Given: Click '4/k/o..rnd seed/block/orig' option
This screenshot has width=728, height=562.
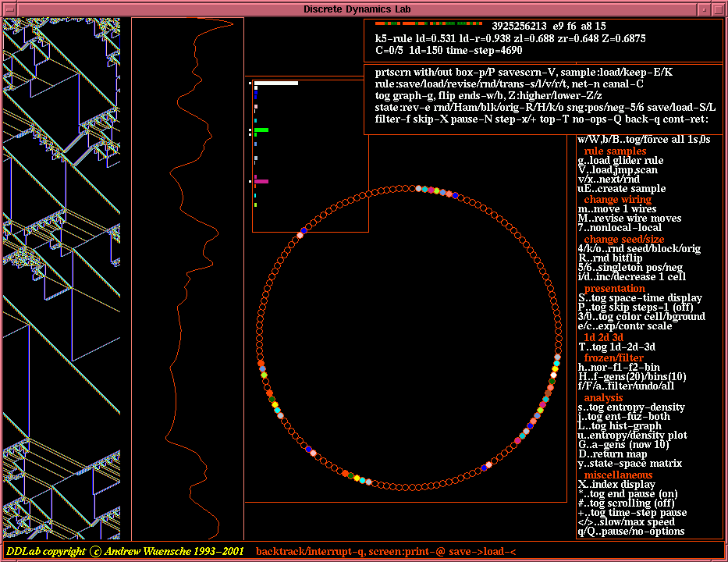Looking at the screenshot, I should tap(639, 248).
